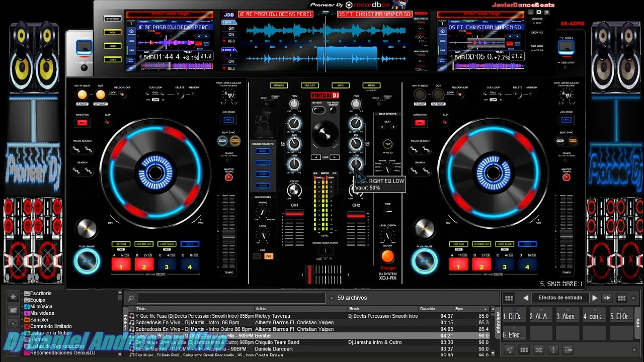Viewport: 644px width, 362px height.
Task: Activate CRUSH sound color FX
Action: click(x=263, y=174)
